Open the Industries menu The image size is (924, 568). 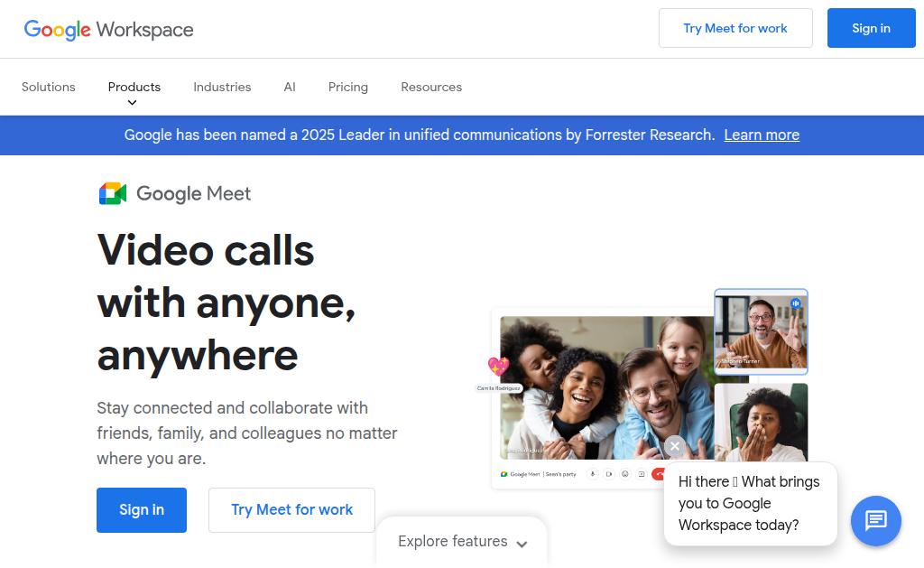coord(222,87)
